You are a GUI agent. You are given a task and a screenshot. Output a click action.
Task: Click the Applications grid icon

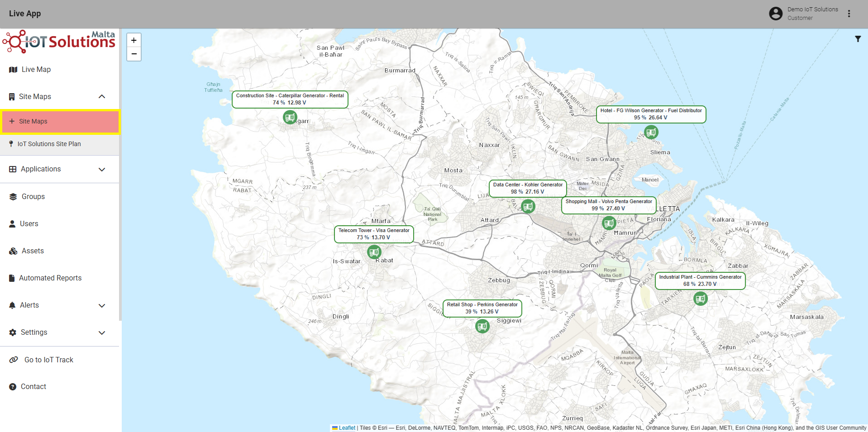13,169
